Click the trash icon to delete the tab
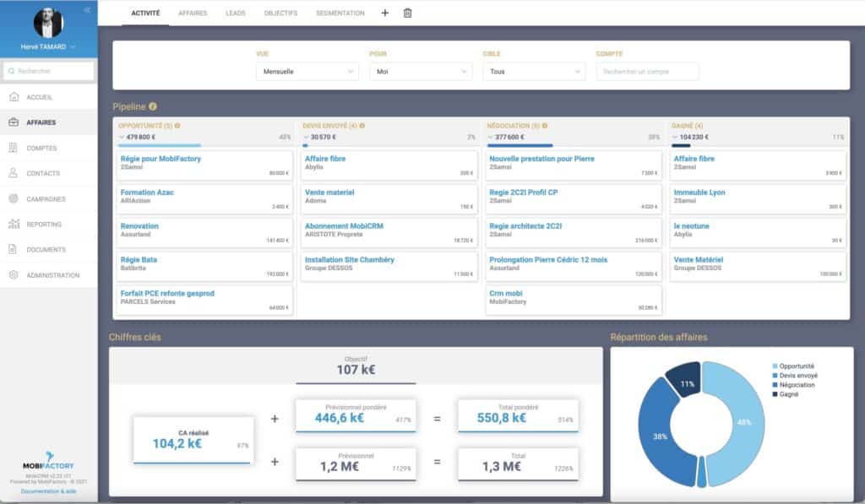The image size is (865, 504). [x=408, y=14]
